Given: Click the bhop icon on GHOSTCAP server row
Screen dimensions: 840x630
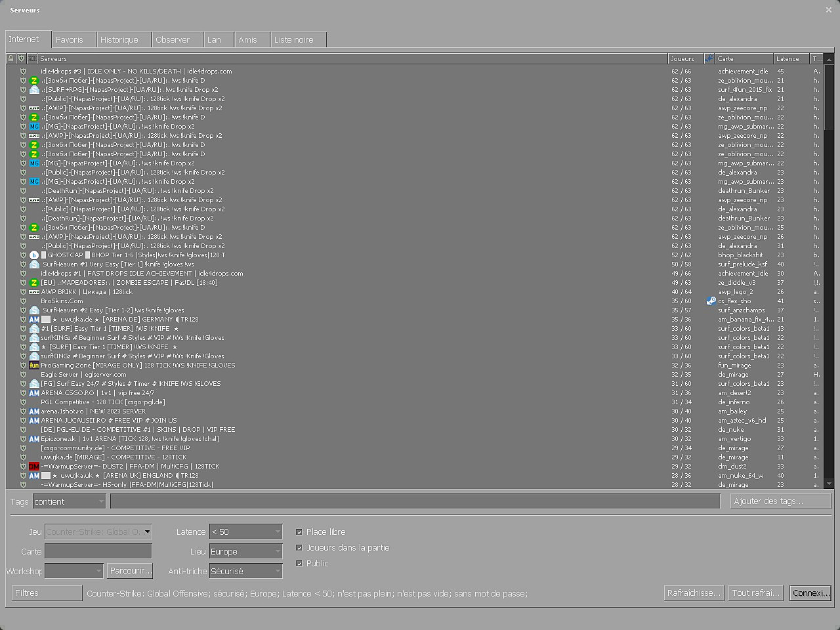Looking at the screenshot, I should click(34, 255).
